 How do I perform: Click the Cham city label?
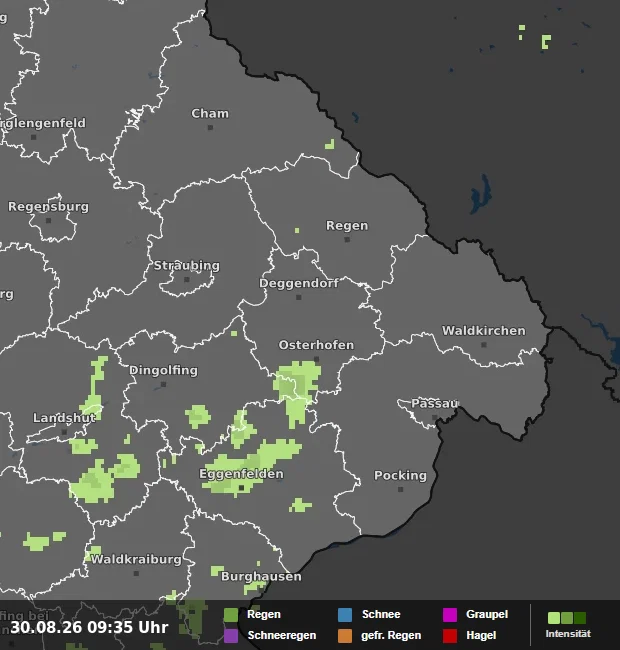coord(210,113)
